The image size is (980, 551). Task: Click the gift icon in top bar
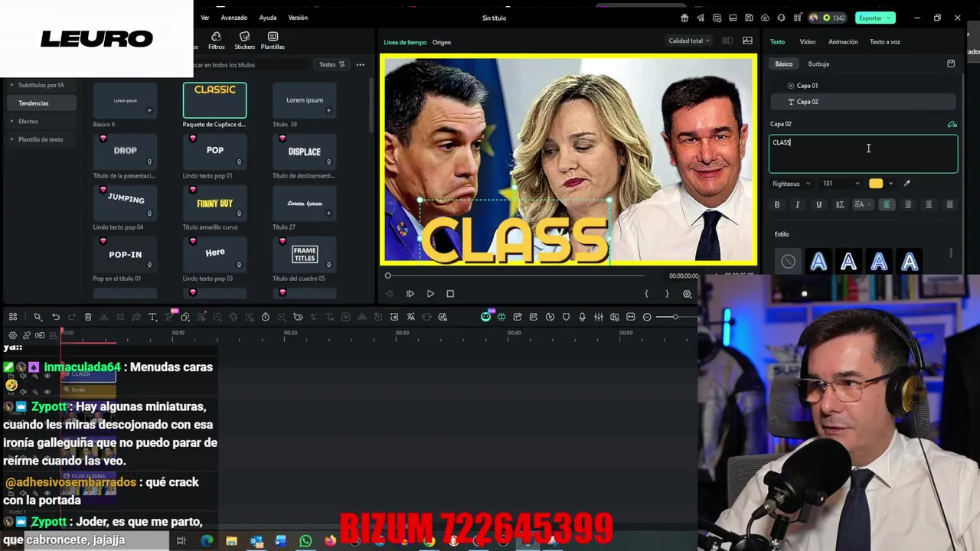[684, 18]
